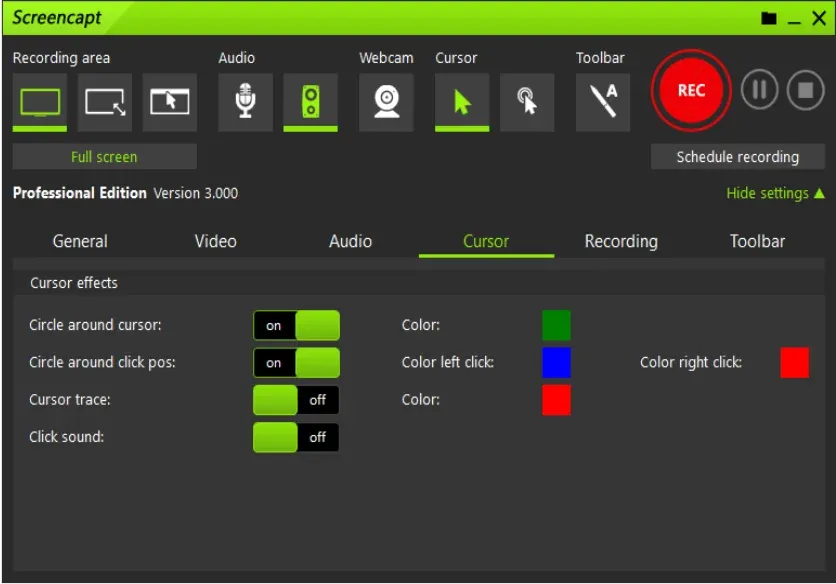Image resolution: width=836 pixels, height=584 pixels.
Task: Toggle show cursor arrow icon
Action: click(x=462, y=102)
